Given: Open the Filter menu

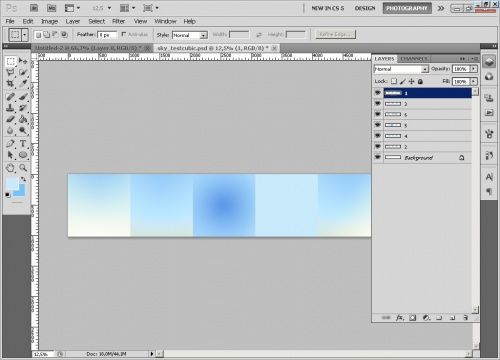Looking at the screenshot, I should pos(118,21).
